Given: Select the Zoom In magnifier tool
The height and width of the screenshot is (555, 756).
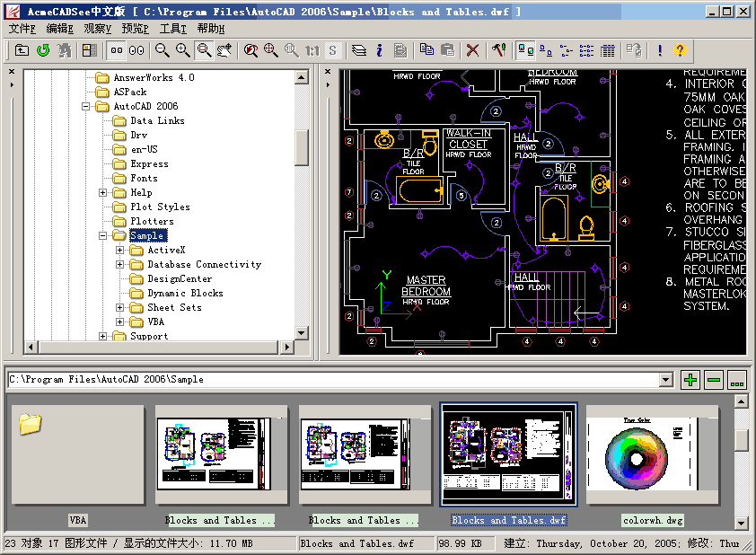Looking at the screenshot, I should (x=183, y=50).
